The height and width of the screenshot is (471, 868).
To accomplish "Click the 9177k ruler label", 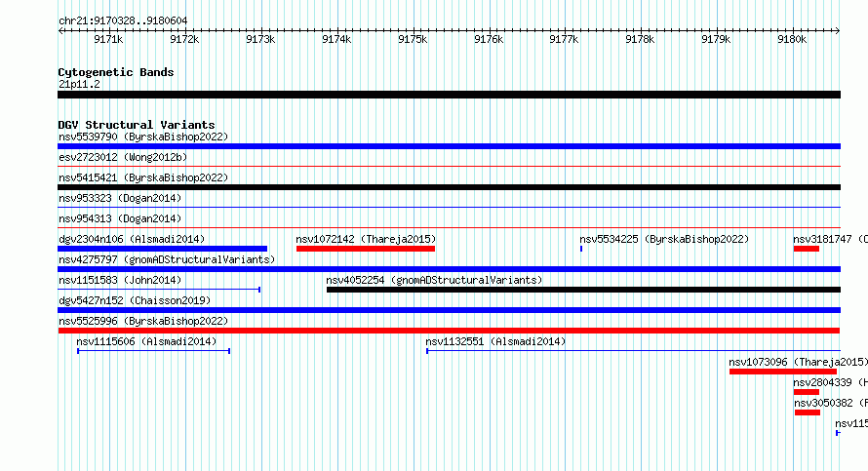I will 564,39.
